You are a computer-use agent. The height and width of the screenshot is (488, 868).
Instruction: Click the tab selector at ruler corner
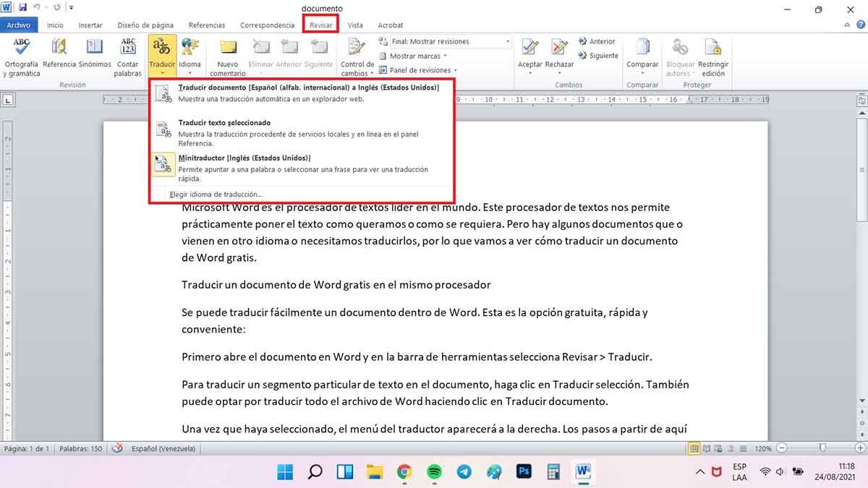click(7, 100)
